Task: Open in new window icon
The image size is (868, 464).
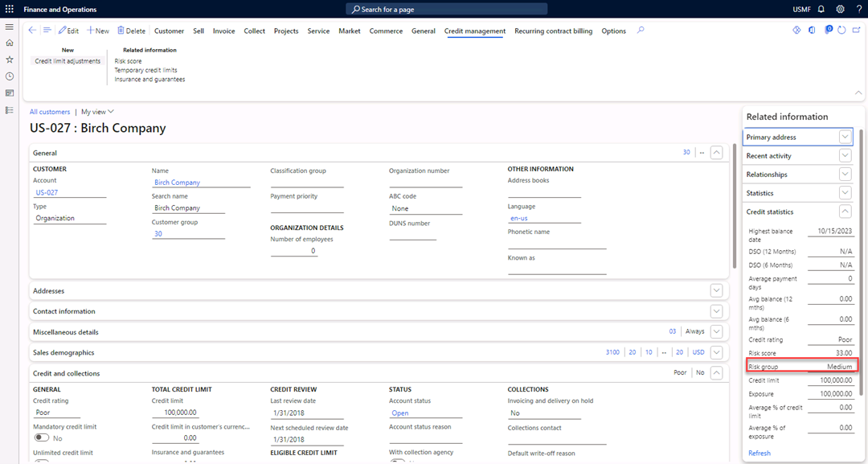Action: click(x=857, y=31)
